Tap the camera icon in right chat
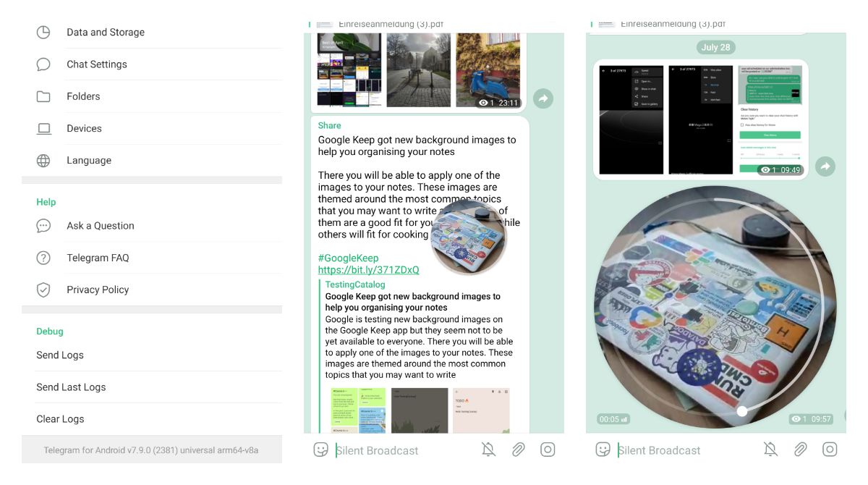Screen dimensions: 868x485 [830, 450]
